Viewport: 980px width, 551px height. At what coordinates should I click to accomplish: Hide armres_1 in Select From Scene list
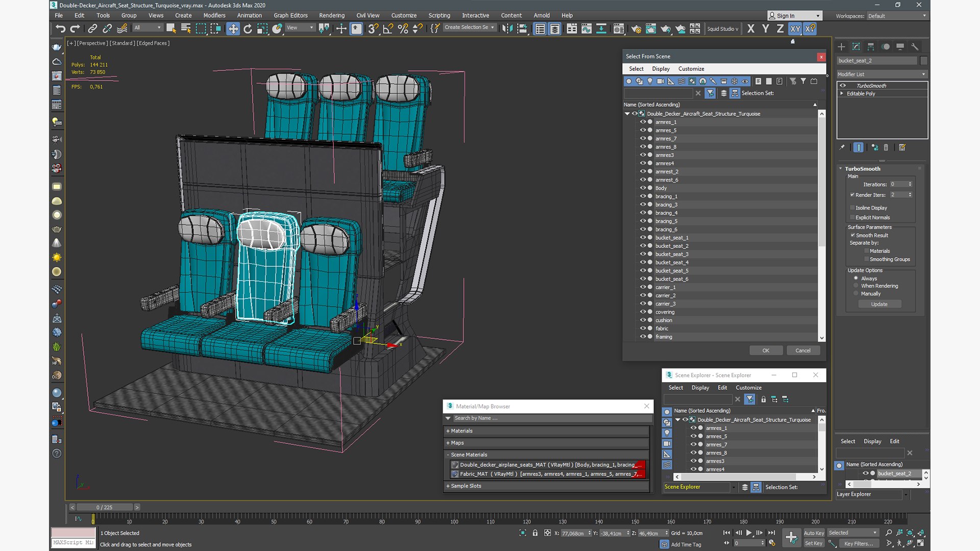tap(643, 122)
